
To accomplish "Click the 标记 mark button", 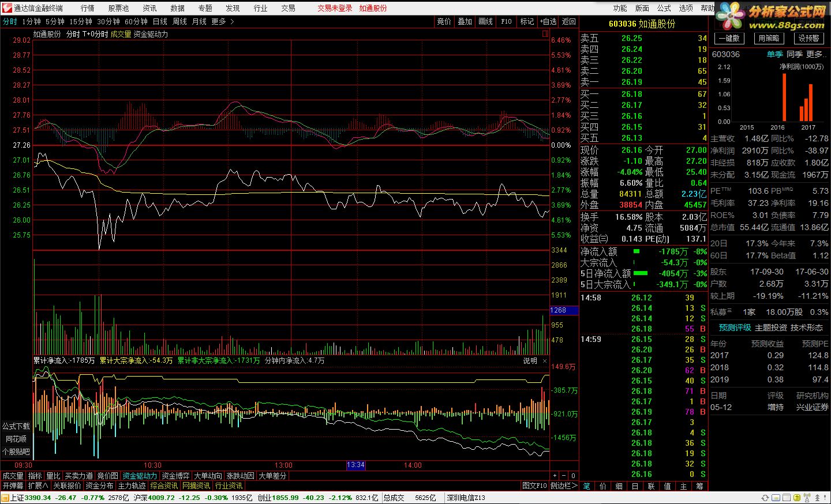I will click(x=527, y=21).
